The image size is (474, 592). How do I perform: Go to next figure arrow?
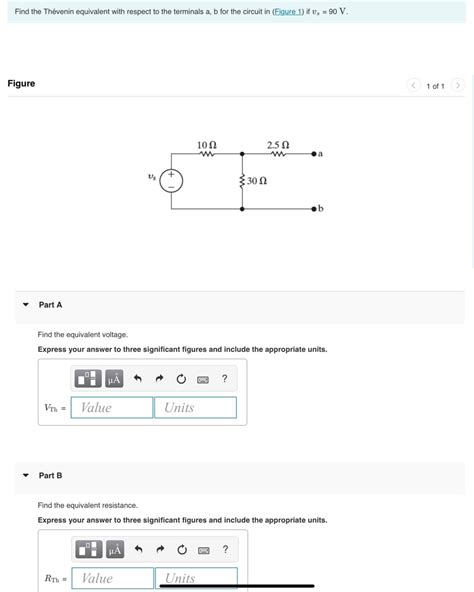(x=458, y=85)
